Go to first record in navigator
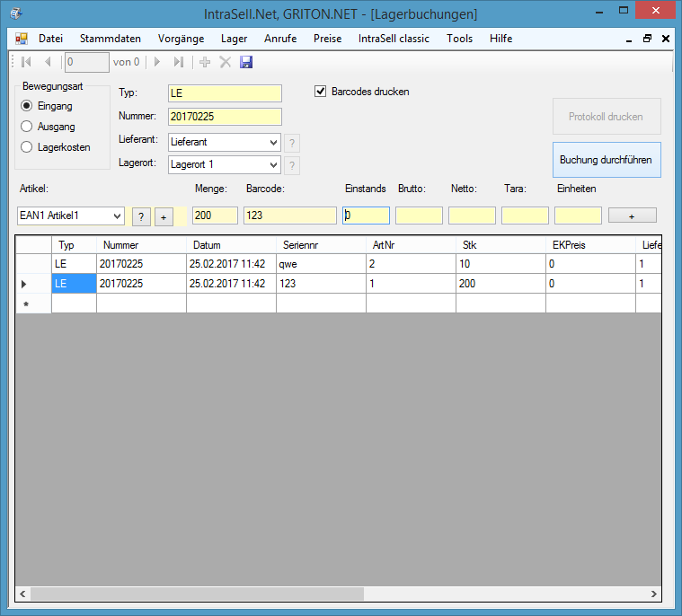 [26, 62]
